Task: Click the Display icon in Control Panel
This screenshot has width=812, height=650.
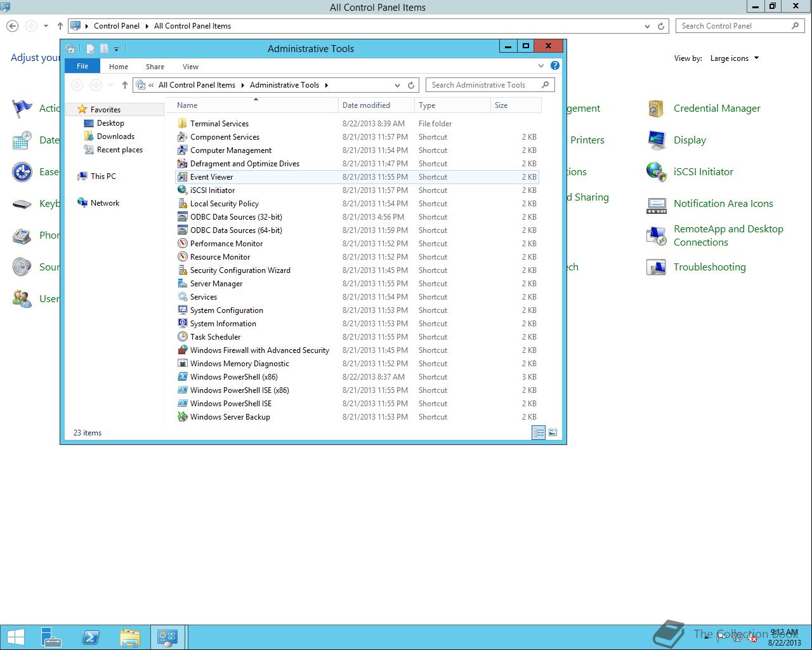Action: 656,140
